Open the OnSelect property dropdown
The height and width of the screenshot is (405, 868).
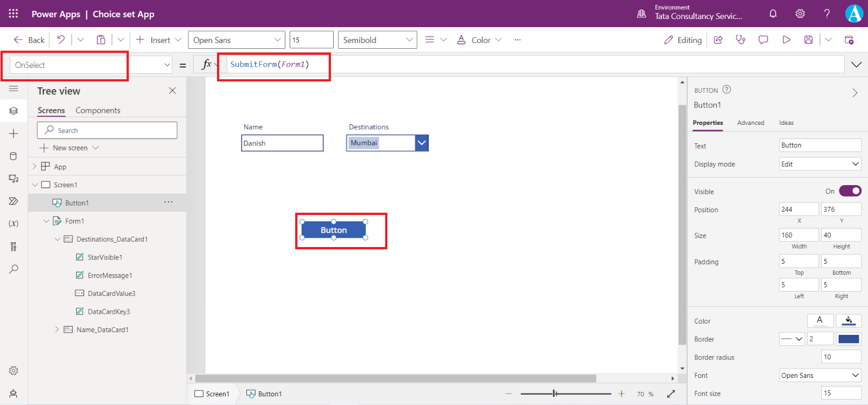pos(167,65)
